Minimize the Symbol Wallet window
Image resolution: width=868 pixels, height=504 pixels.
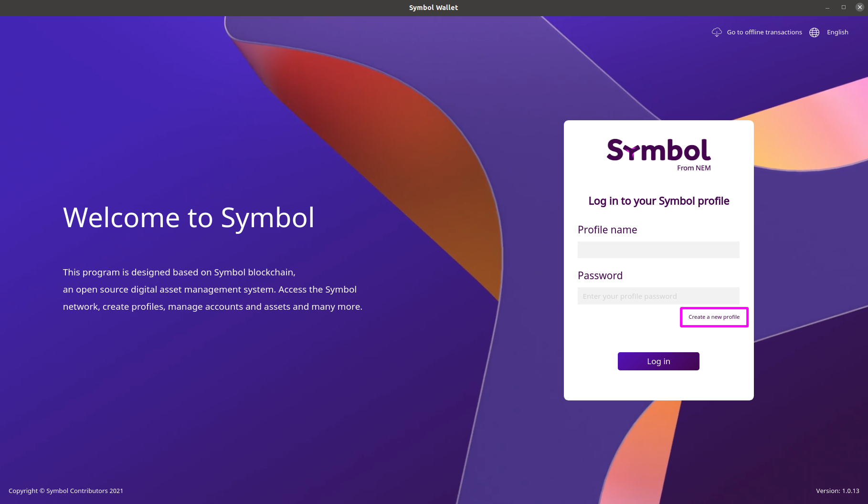click(x=827, y=8)
